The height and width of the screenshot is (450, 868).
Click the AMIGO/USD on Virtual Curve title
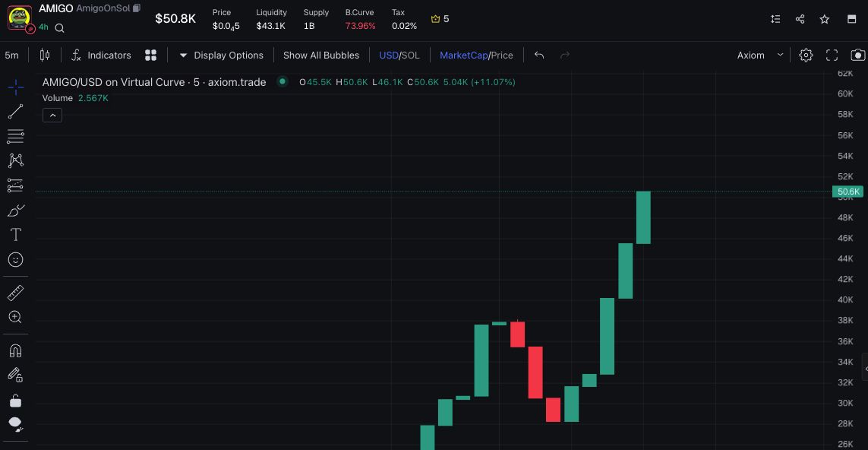coord(154,82)
